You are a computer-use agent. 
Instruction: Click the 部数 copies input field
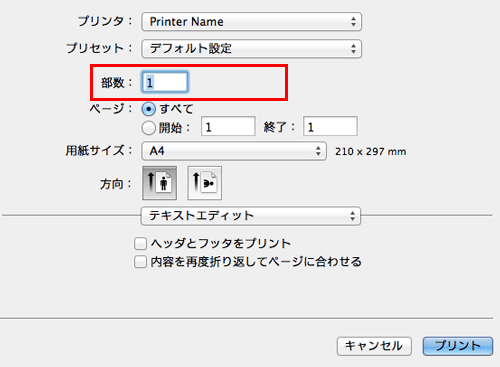pyautogui.click(x=165, y=82)
